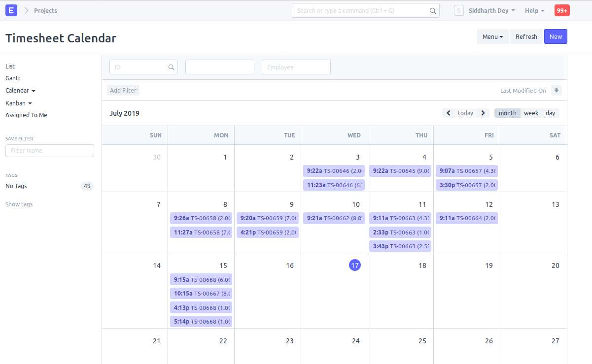592x364 pixels.
Task: Open the Menu dropdown button
Action: (492, 37)
